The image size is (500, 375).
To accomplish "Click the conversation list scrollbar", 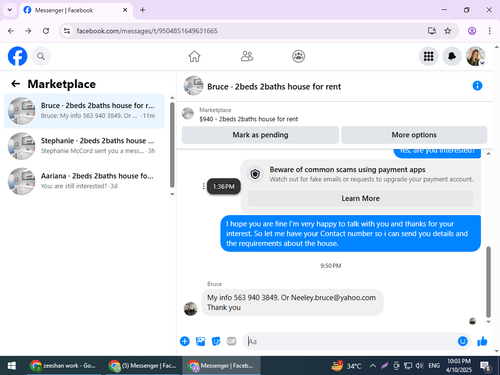I will 172,145.
